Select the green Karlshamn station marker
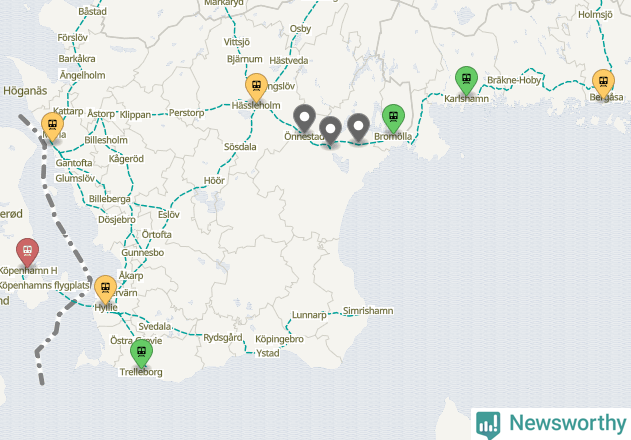The height and width of the screenshot is (440, 631). click(x=466, y=81)
